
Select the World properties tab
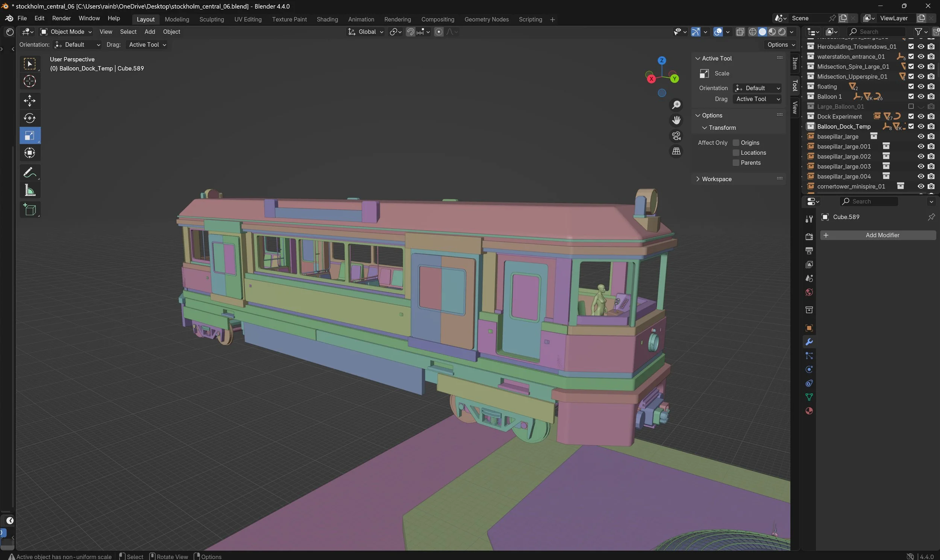[809, 292]
